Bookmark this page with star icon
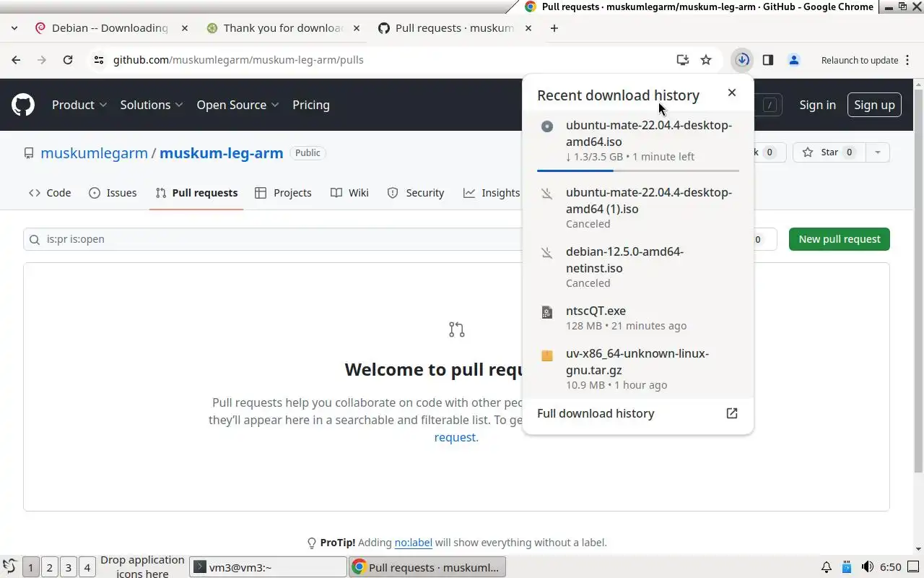Screen dimensions: 924x578 tap(706, 60)
